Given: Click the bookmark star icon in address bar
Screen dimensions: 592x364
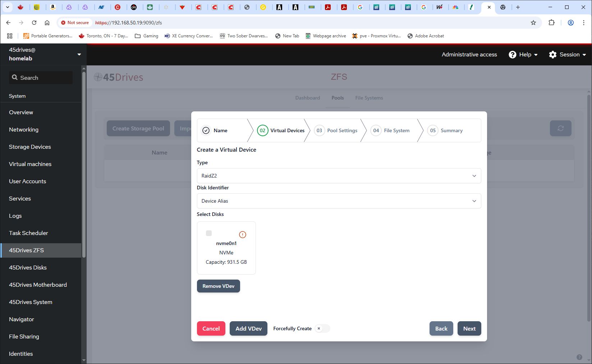Looking at the screenshot, I should point(533,23).
